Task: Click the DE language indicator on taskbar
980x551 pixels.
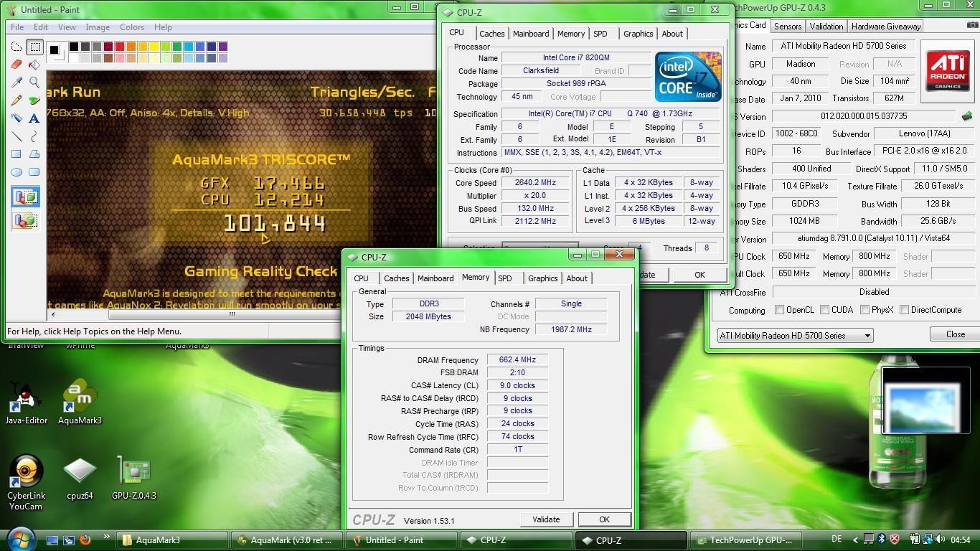Action: click(x=837, y=540)
